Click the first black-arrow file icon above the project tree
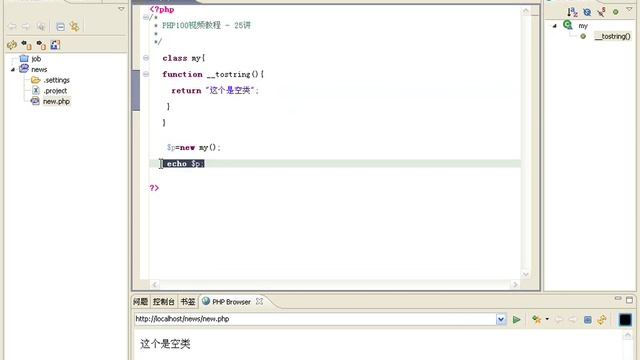The image size is (640, 360). coord(27,45)
